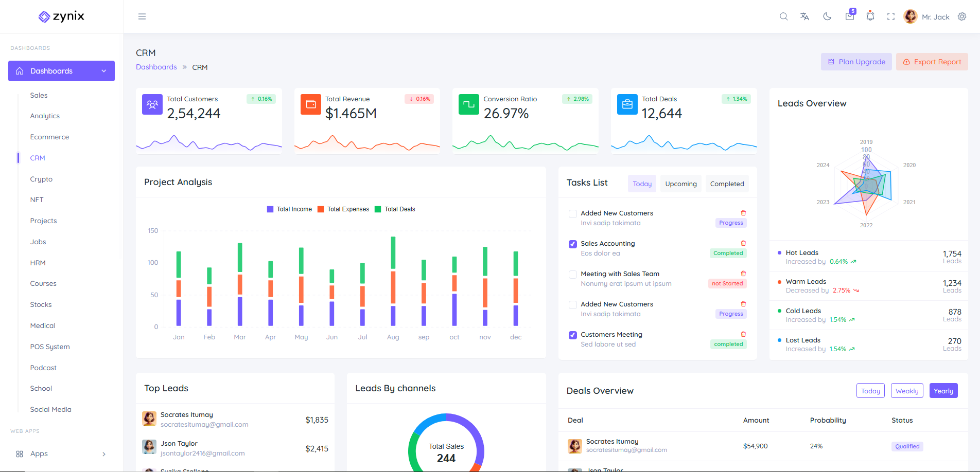Delete the second Added New Customers task
980x472 pixels.
coord(743,304)
